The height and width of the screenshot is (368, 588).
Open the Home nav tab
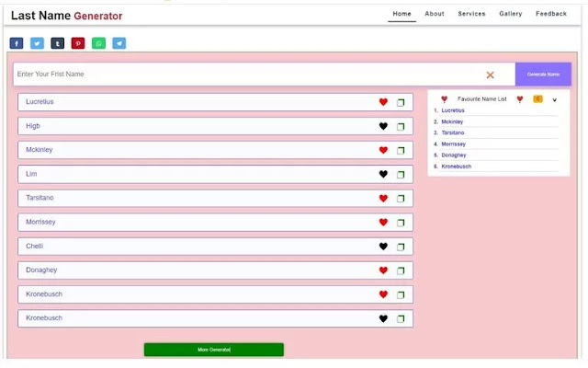click(402, 14)
